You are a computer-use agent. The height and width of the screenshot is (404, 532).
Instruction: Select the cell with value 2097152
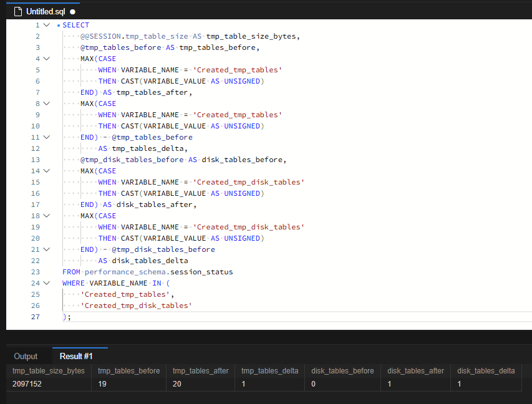click(x=49, y=384)
